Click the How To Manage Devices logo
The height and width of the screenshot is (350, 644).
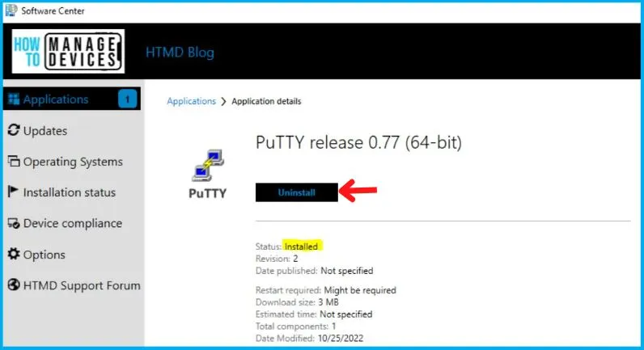68,51
